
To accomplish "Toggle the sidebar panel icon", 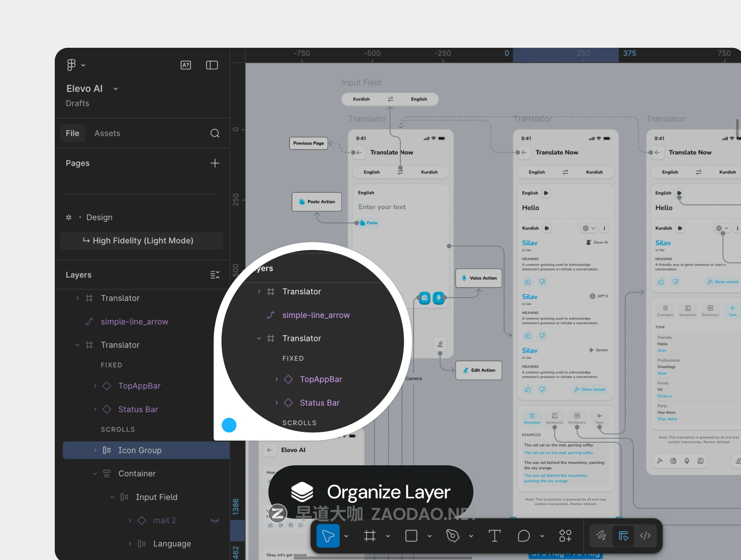I will pos(212,65).
